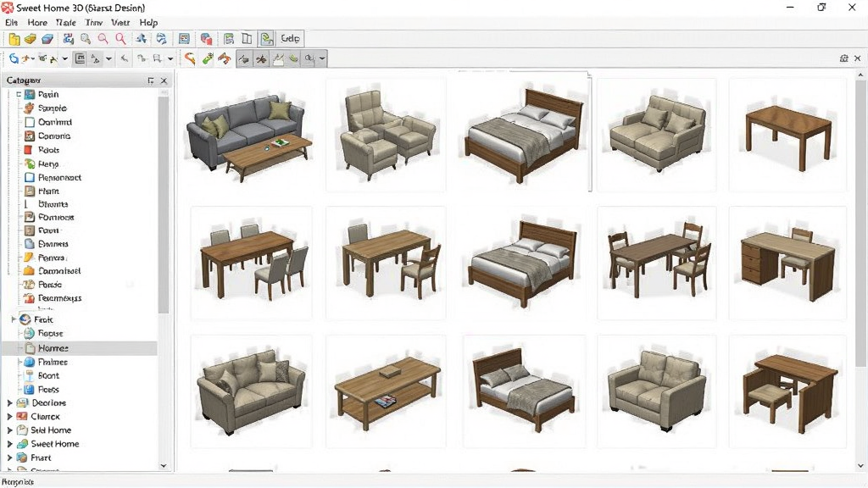Open the Vierr menu

120,23
